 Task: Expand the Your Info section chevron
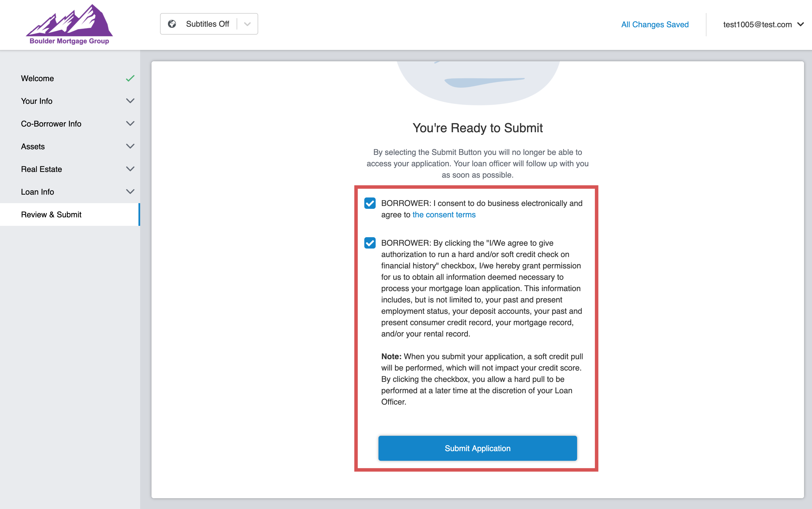[130, 101]
